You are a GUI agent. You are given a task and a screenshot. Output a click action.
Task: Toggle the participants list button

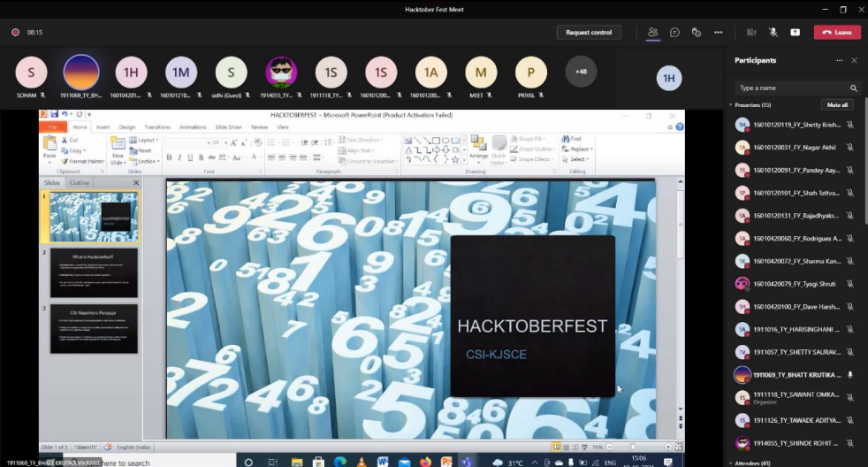652,33
